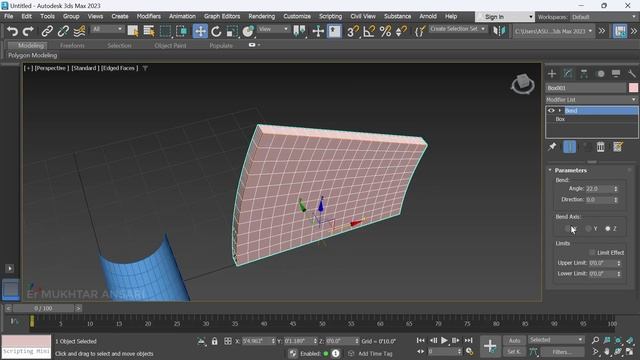The width and height of the screenshot is (640, 360).
Task: Click Bind to Space Warp icon
Action: click(x=80, y=31)
